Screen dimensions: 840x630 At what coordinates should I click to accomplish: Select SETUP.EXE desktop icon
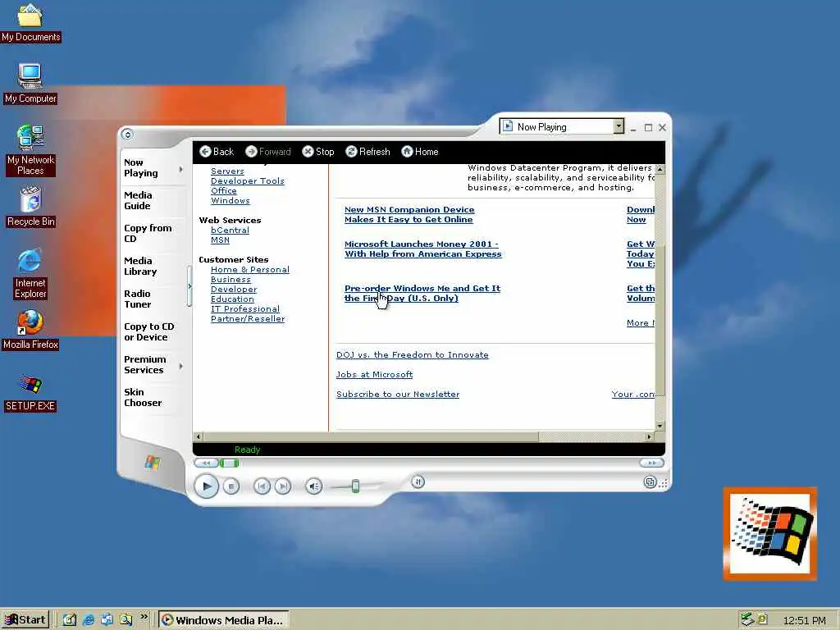[30, 392]
